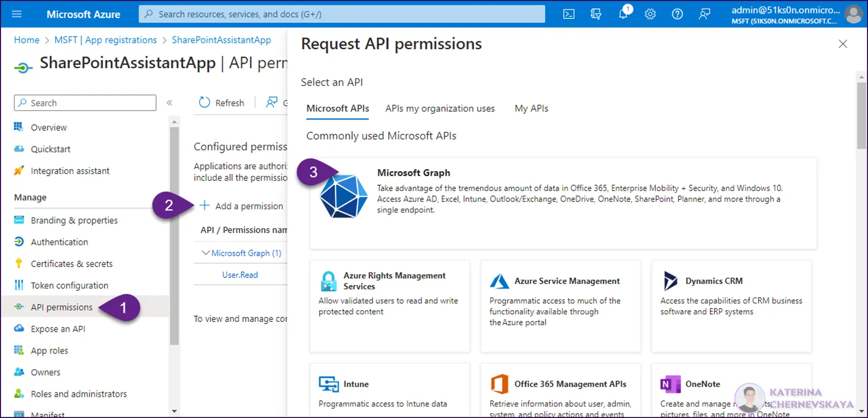Image resolution: width=868 pixels, height=418 pixels.
Task: Open MSFT | App registrations breadcrumb
Action: click(x=105, y=40)
